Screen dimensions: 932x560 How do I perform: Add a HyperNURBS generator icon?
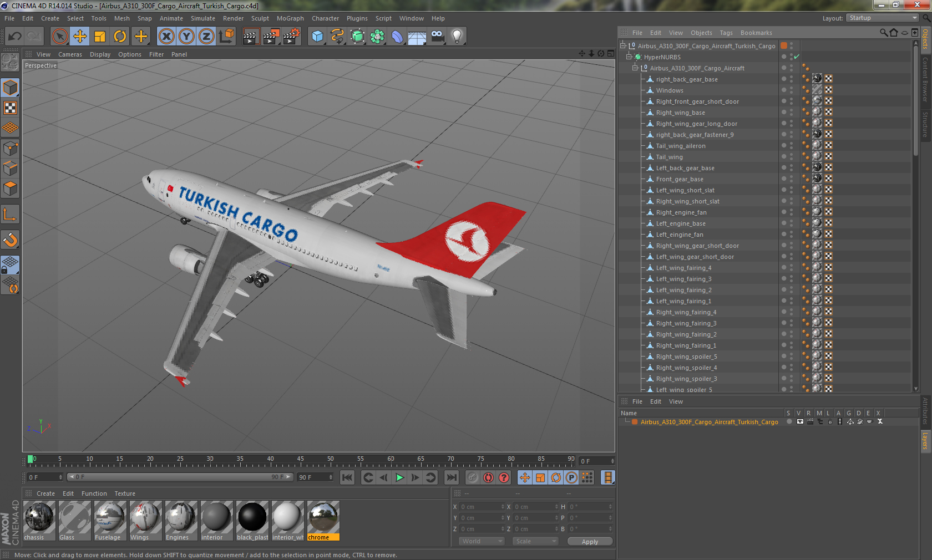(357, 37)
